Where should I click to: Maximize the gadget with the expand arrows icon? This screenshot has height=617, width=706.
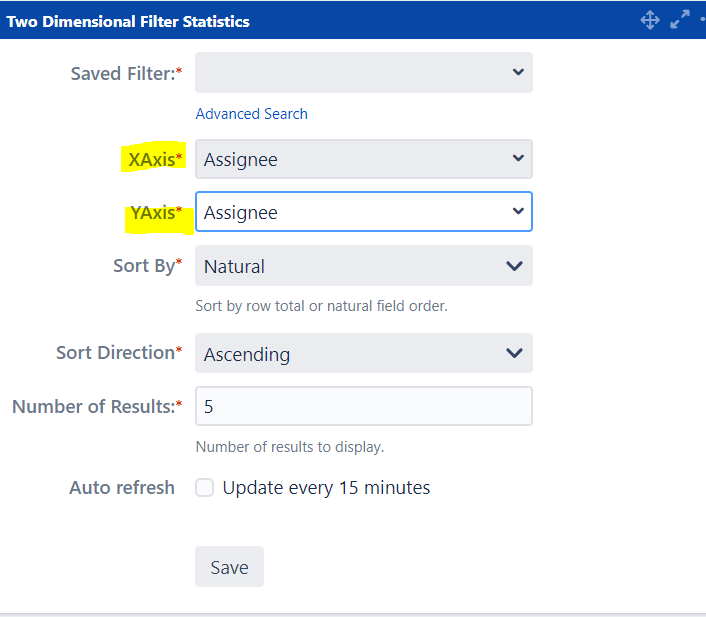pyautogui.click(x=680, y=20)
